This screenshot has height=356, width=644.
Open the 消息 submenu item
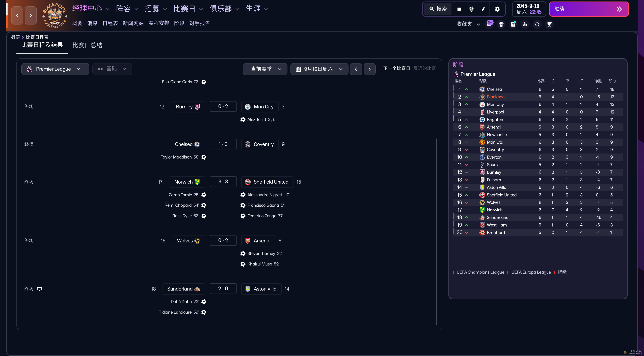92,23
